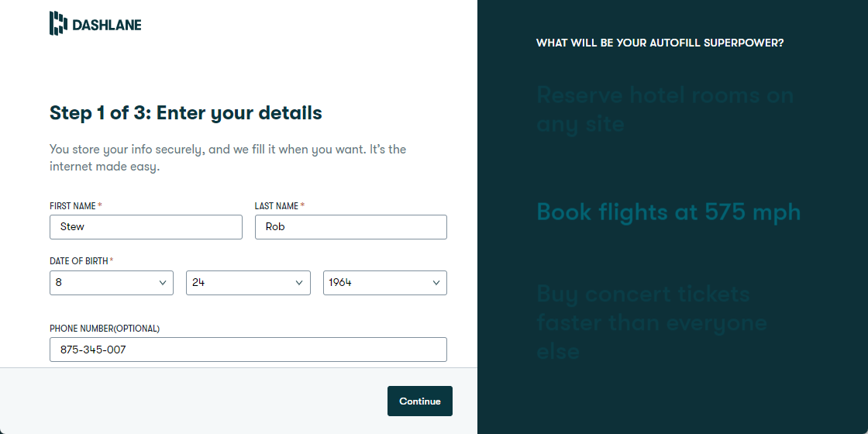Viewport: 868px width, 434px height.
Task: Click the 'Reserve hotel rooms on any site' text
Action: (x=665, y=109)
